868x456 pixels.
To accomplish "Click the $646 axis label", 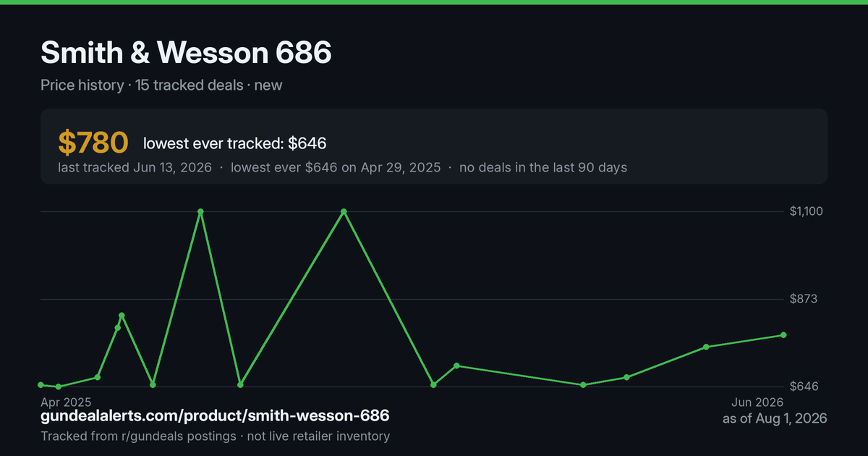I will click(803, 387).
